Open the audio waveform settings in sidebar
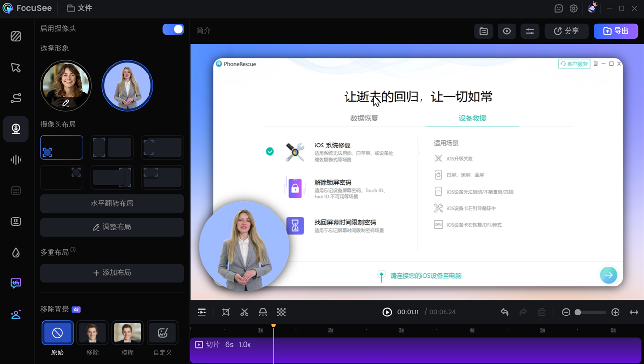The image size is (644, 364). tap(16, 160)
